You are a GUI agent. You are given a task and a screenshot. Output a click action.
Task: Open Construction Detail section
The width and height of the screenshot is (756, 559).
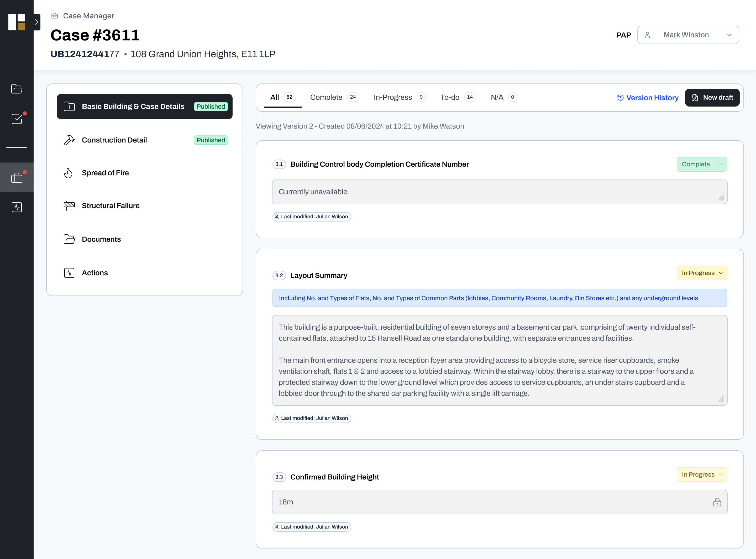pyautogui.click(x=144, y=140)
